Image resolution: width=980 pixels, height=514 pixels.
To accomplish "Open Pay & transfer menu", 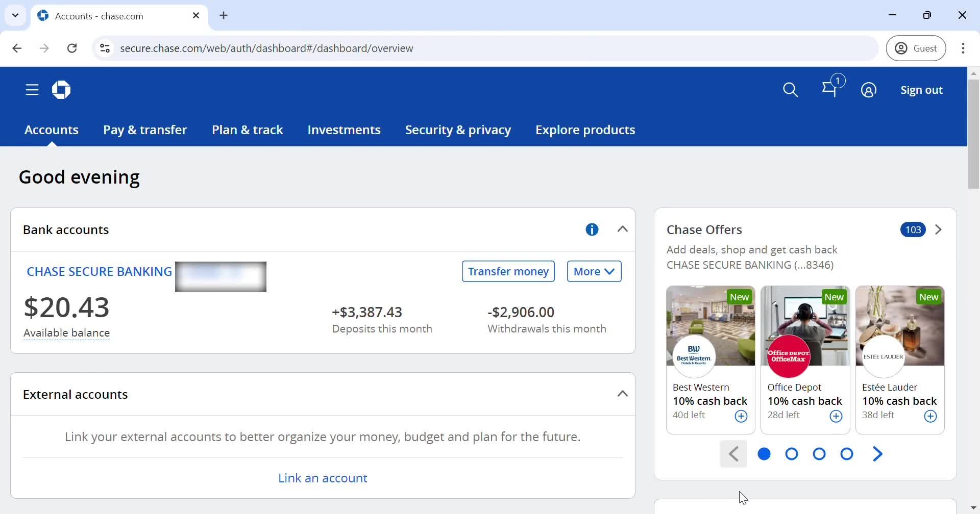I will coord(145,130).
